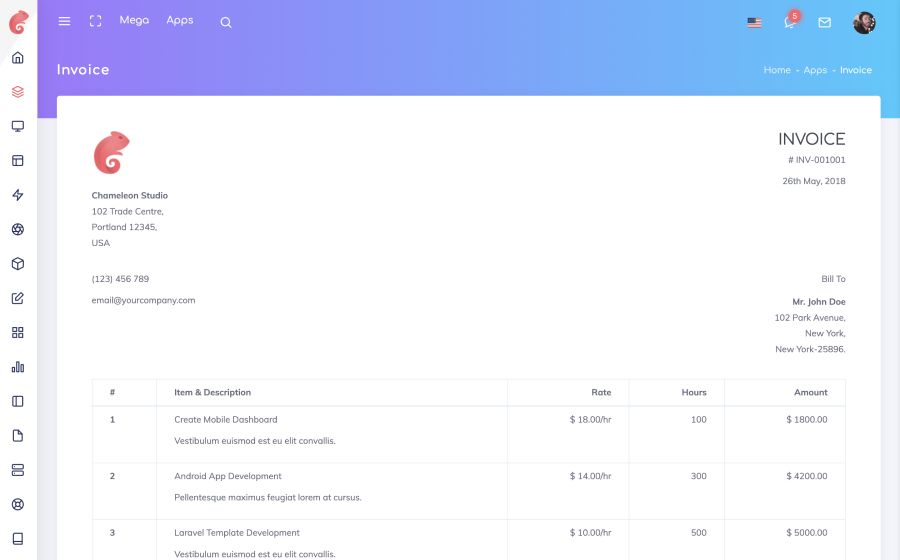Go to Home breadcrumb link

[776, 70]
